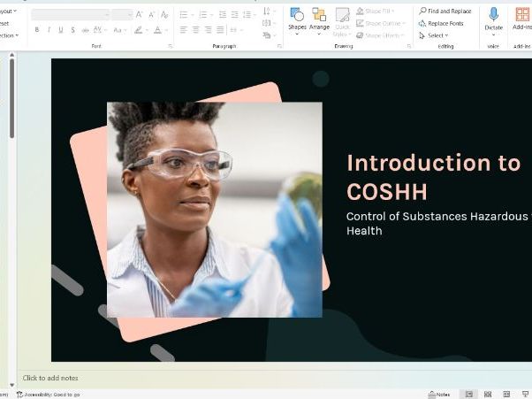Toggle underline formatting
The height and width of the screenshot is (399, 532).
pyautogui.click(x=61, y=30)
